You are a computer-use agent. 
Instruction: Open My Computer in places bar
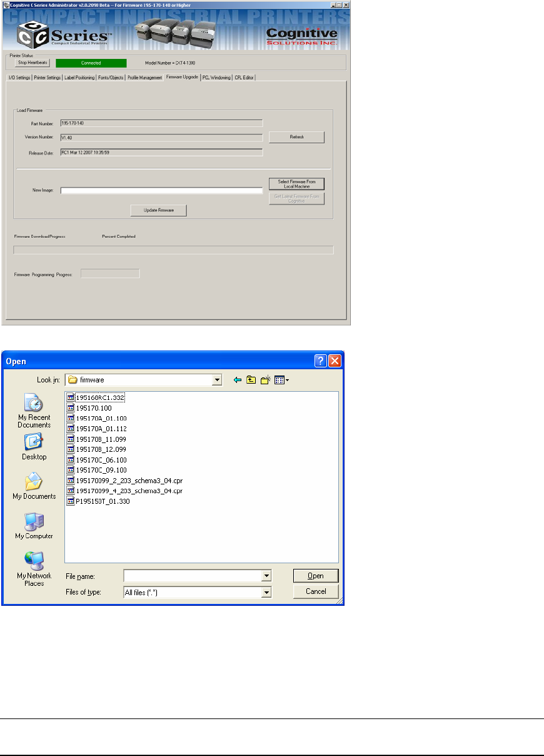[34, 527]
